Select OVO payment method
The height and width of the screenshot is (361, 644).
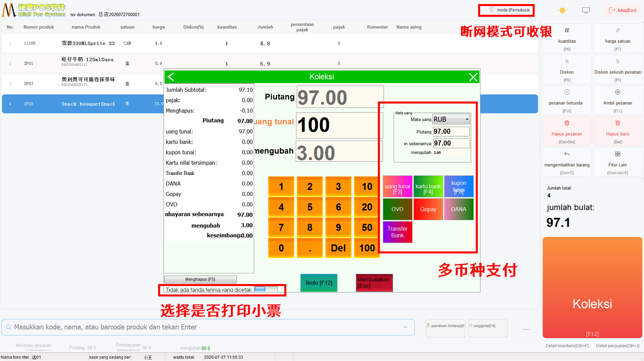click(x=397, y=209)
